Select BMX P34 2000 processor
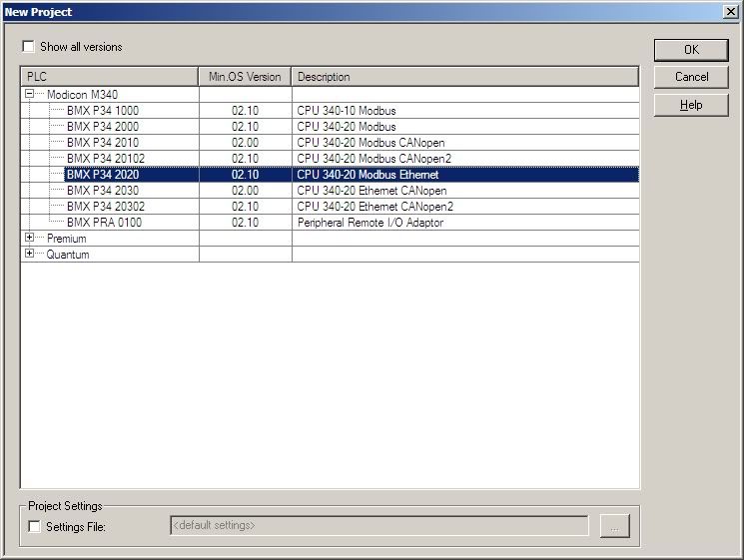Screen dimensions: 744x560 [103, 127]
